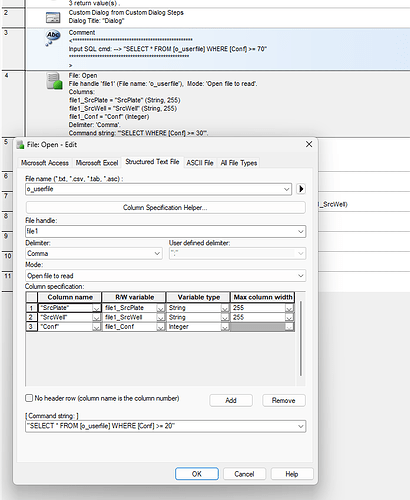Screen dimensions: 410x500
Task: Expand the File name dropdown
Action: tap(286, 189)
